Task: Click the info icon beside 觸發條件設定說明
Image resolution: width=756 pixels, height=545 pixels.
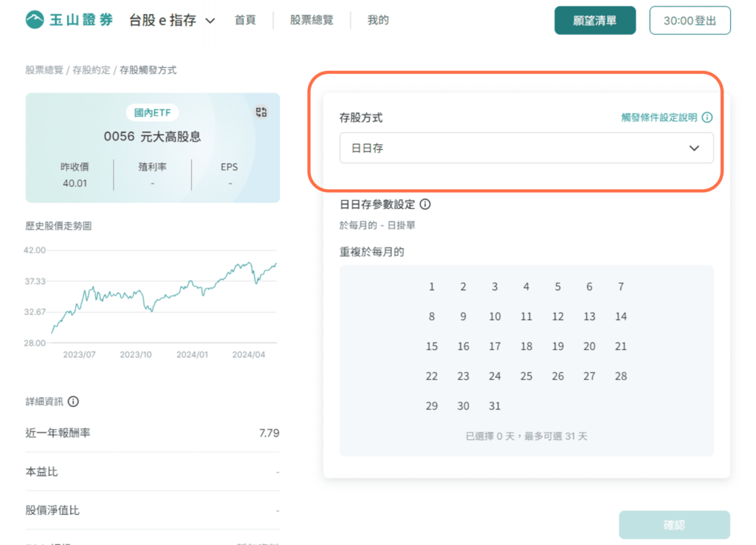Action: point(707,117)
